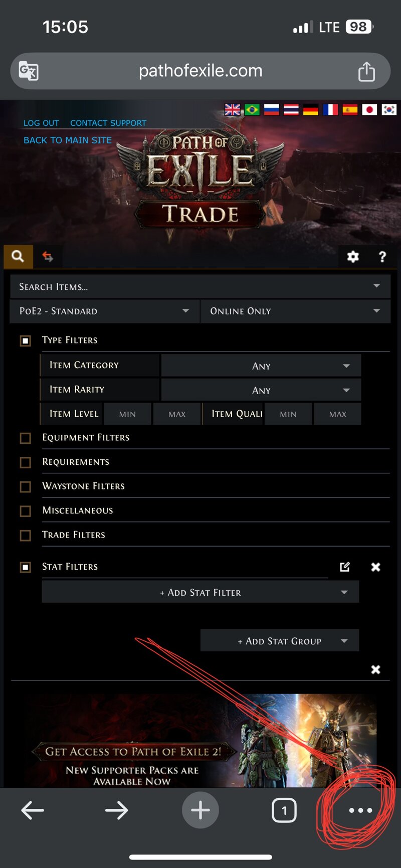This screenshot has height=868, width=401.
Task: Open the trade settings gear icon
Action: click(353, 257)
